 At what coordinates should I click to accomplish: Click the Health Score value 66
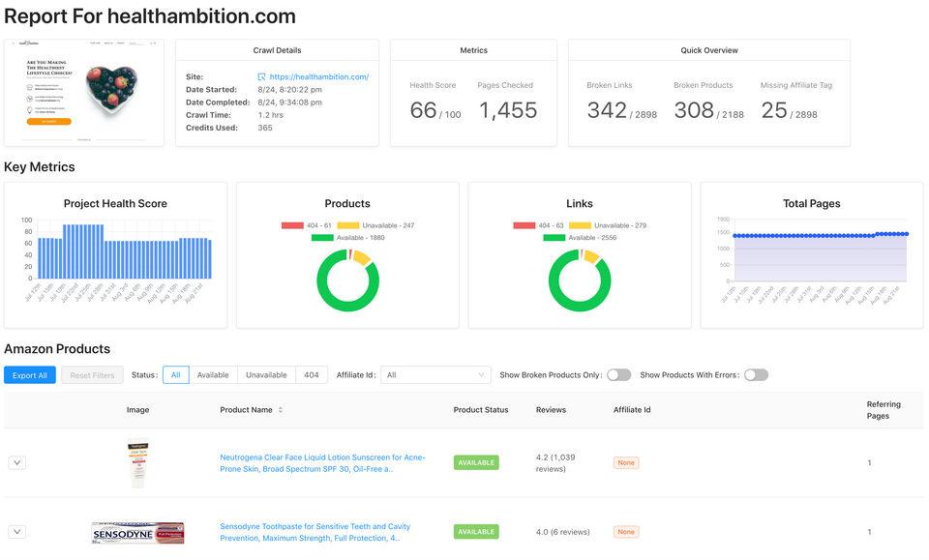point(423,110)
